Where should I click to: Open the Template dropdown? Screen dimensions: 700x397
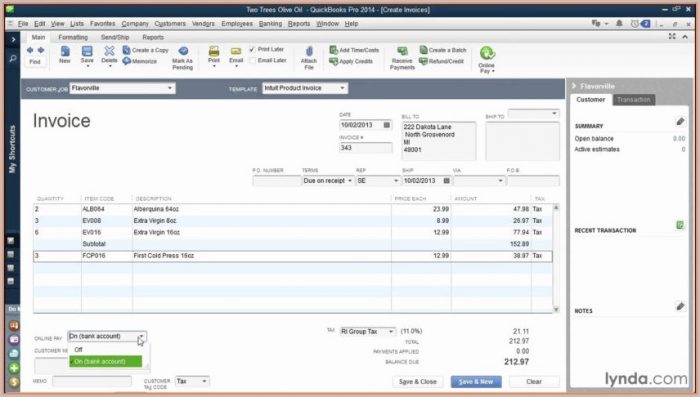342,88
